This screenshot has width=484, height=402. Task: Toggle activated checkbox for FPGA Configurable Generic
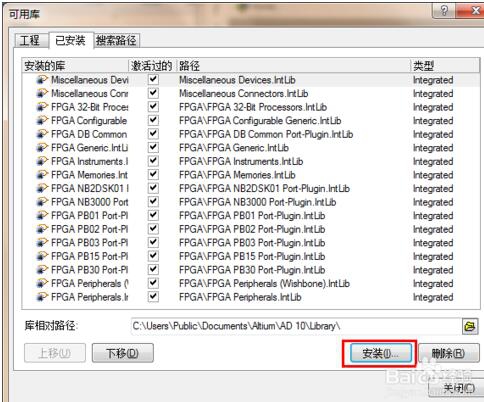coord(153,120)
